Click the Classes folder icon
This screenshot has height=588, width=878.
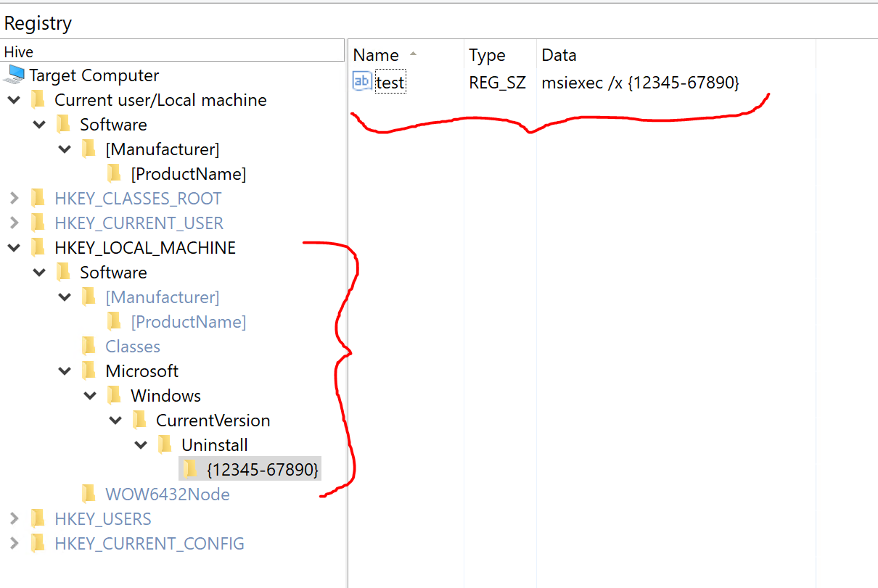click(89, 346)
